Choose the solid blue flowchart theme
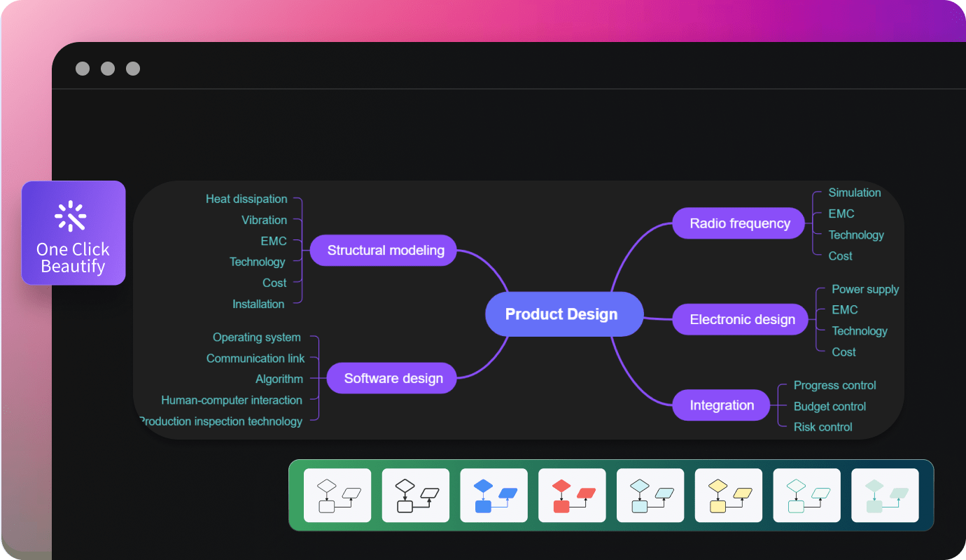The image size is (966, 560). click(494, 495)
